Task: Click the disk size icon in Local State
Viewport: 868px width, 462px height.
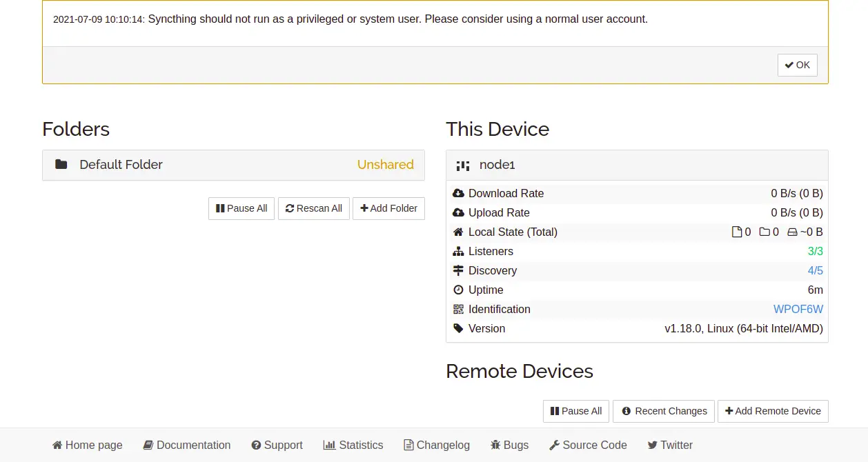Action: coord(792,232)
